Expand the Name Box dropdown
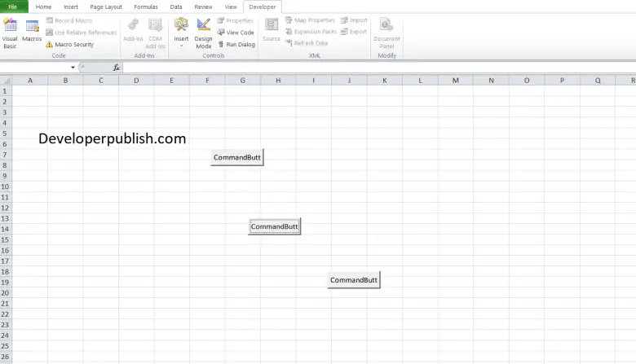This screenshot has height=364, width=636. click(x=73, y=68)
